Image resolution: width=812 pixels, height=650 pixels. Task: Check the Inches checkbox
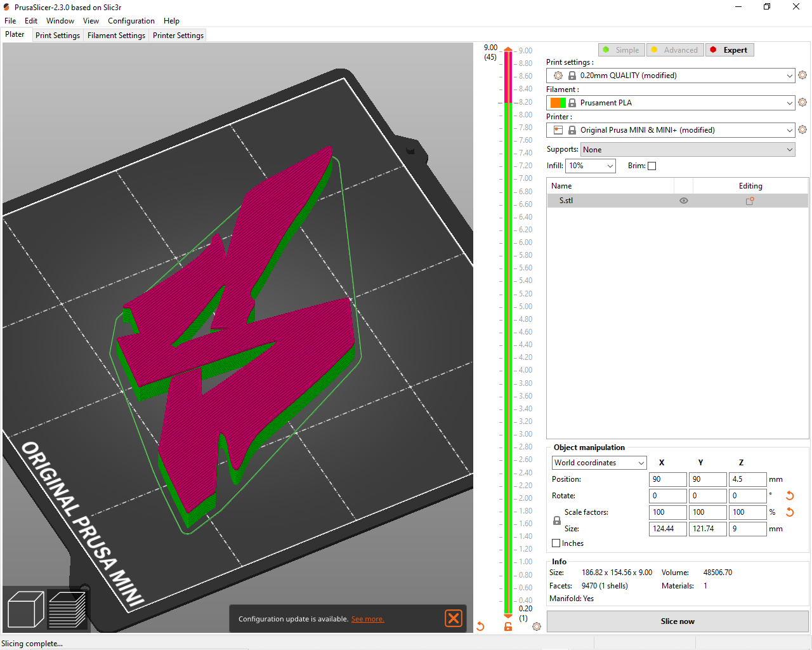556,543
